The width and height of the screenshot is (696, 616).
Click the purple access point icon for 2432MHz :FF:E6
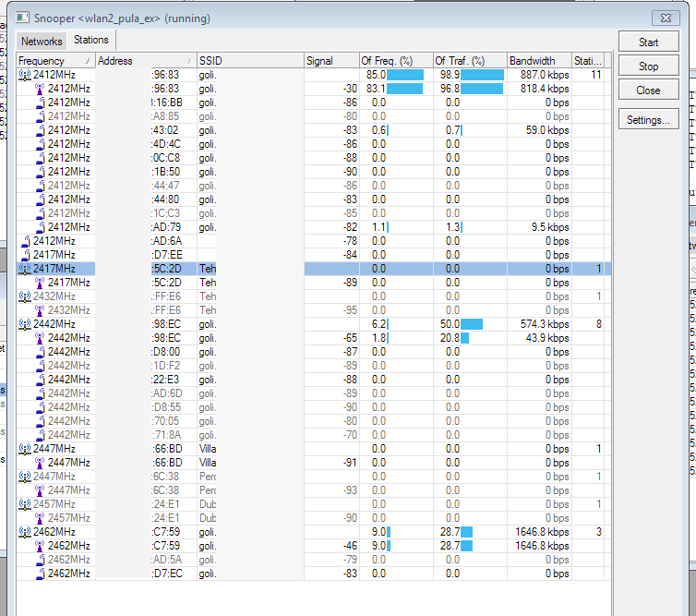tap(40, 310)
